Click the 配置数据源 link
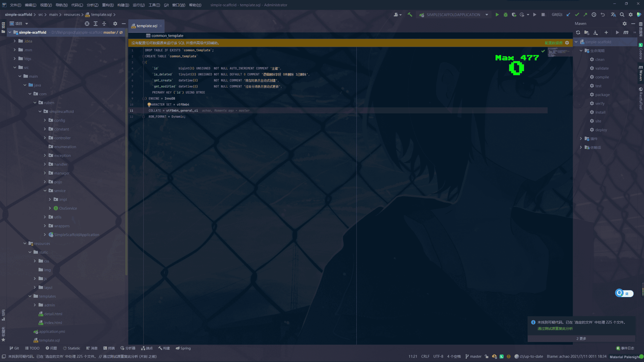 [x=553, y=43]
